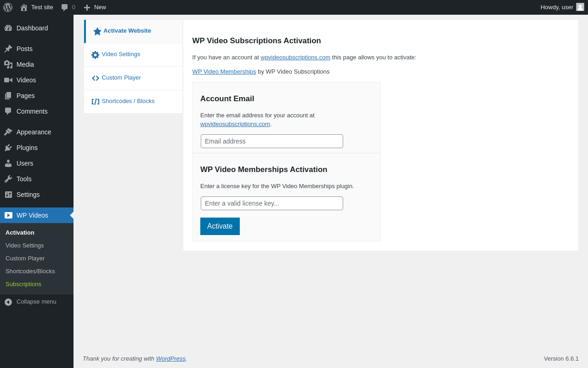Click the Plugins plug icon
Screen dimensions: 588x368
click(x=8, y=148)
